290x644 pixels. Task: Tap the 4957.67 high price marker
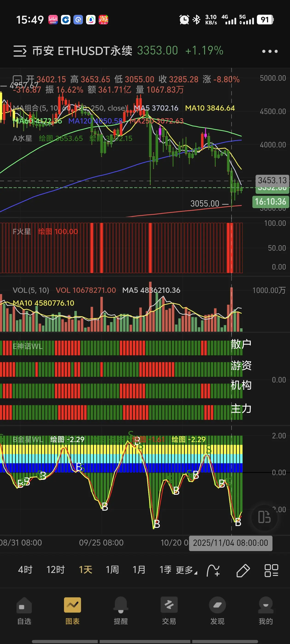coord(24,85)
